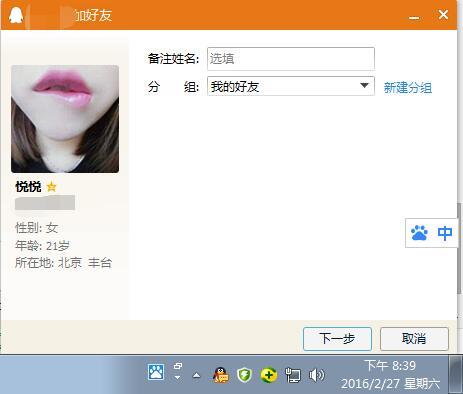The image size is (463, 394).
Task: Click the speaker volume tray icon
Action: coord(316,375)
